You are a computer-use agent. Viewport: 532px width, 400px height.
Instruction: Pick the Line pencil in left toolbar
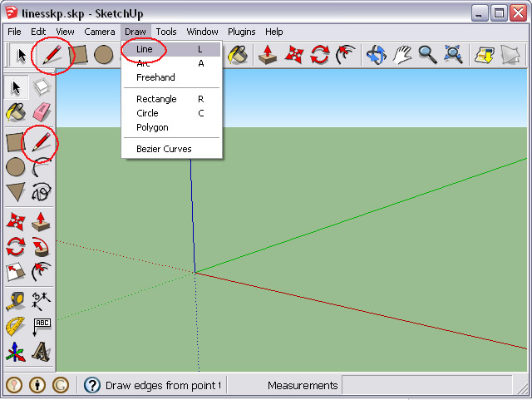coord(42,142)
